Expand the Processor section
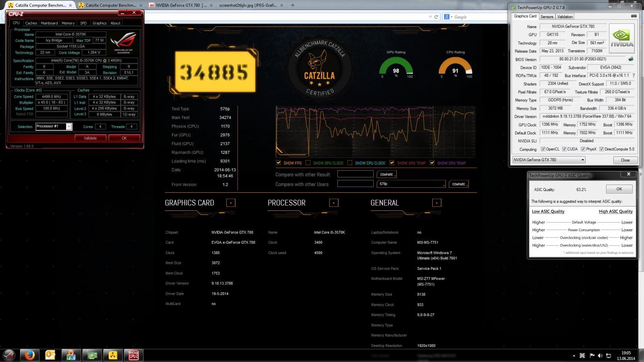Image resolution: width=644 pixels, height=362 pixels. 334,203
